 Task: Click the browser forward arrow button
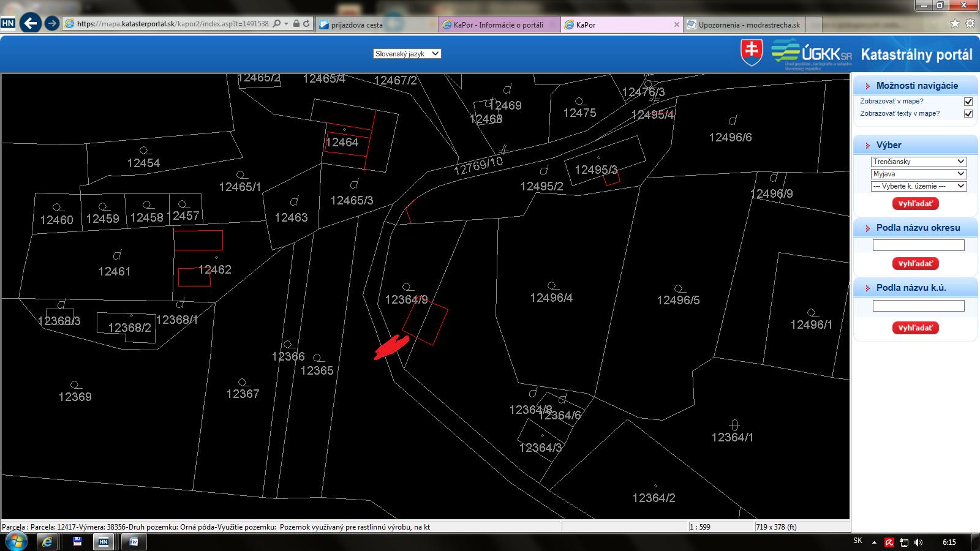pos(52,24)
